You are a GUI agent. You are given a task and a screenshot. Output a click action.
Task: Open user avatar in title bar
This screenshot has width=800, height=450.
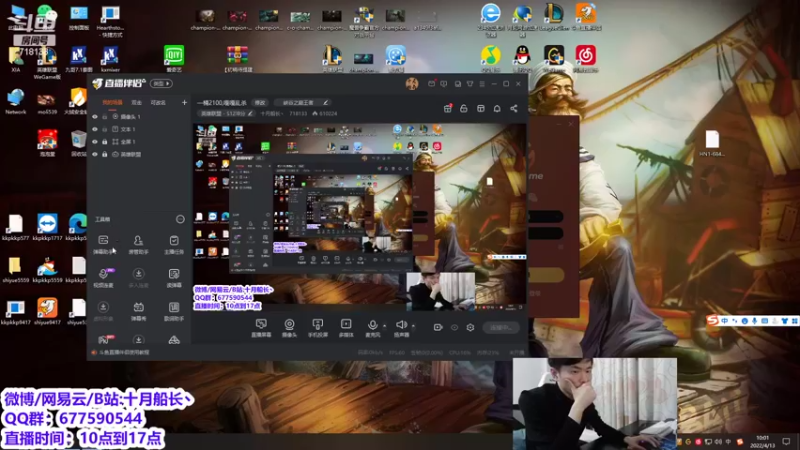tap(412, 84)
